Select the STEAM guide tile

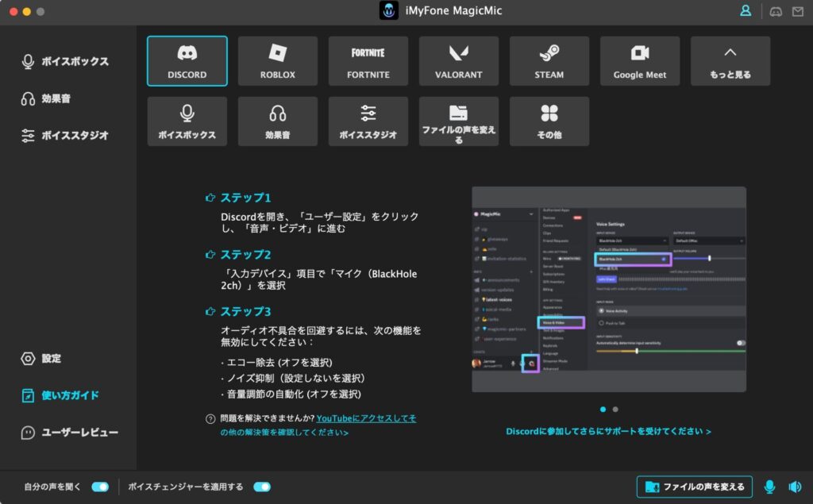[549, 61]
